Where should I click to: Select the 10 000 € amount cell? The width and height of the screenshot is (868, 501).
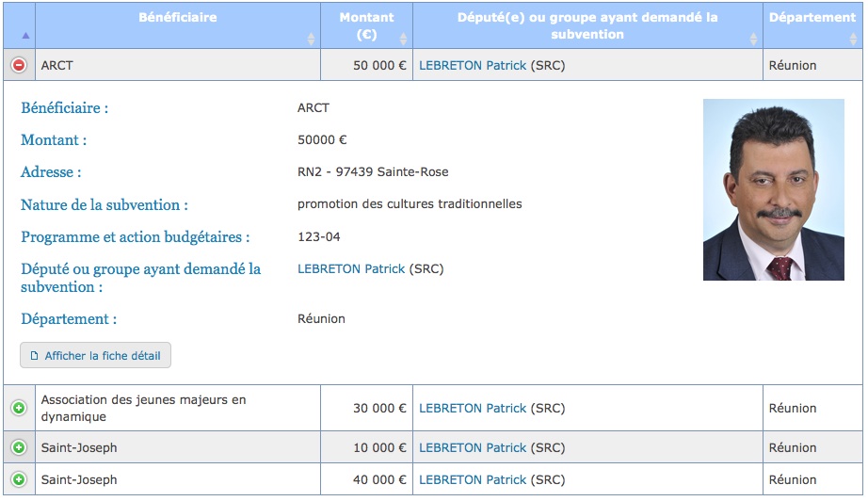(x=366, y=447)
